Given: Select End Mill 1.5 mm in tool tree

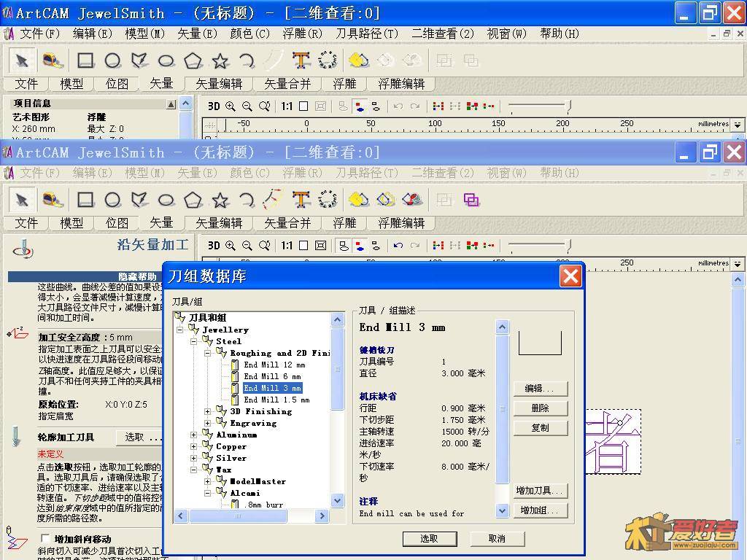Looking at the screenshot, I should (x=276, y=400).
